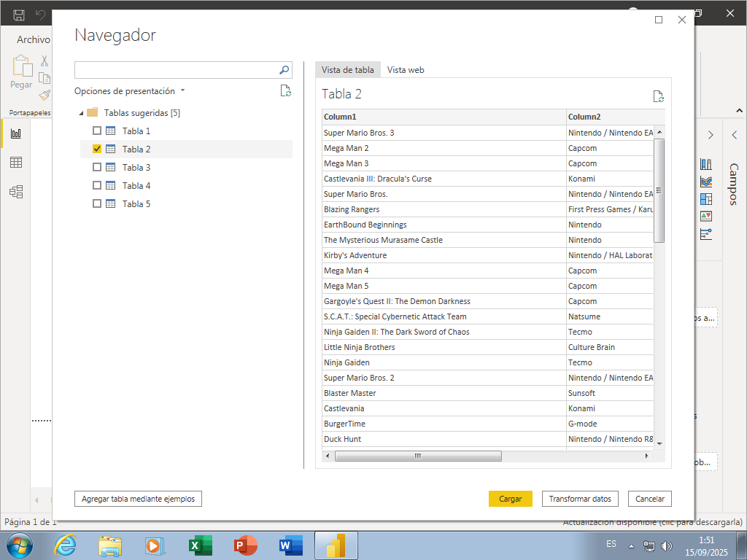Open PowerPoint from the taskbar
Screen dimensions: 747x560
(246, 545)
